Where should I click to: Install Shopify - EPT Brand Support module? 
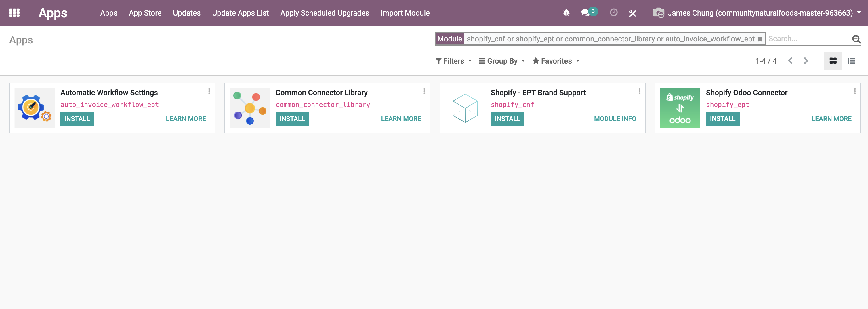pyautogui.click(x=508, y=119)
